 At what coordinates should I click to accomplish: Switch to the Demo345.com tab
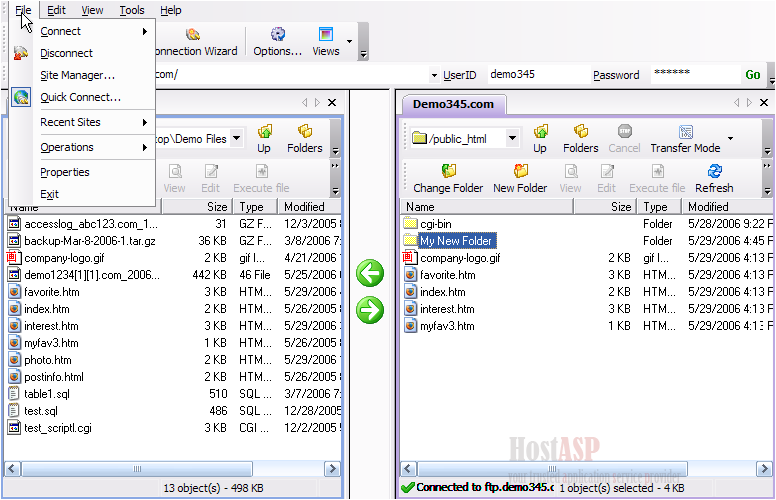tap(453, 104)
